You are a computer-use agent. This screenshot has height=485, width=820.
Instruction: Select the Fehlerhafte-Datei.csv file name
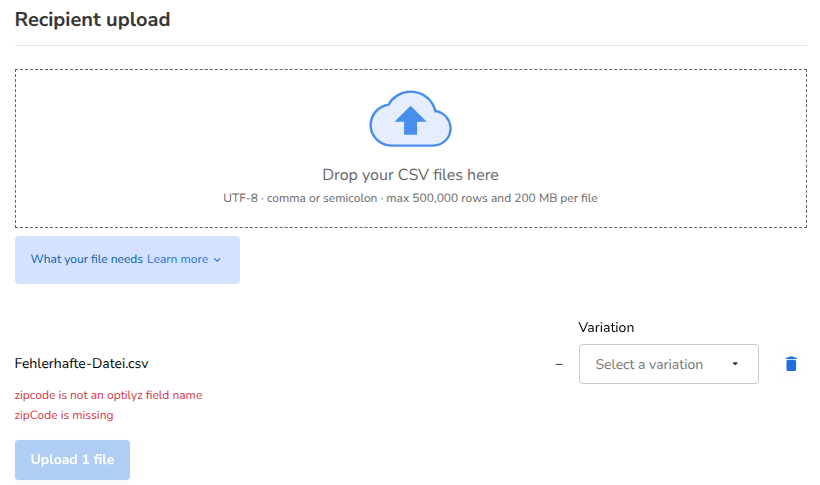tap(82, 364)
